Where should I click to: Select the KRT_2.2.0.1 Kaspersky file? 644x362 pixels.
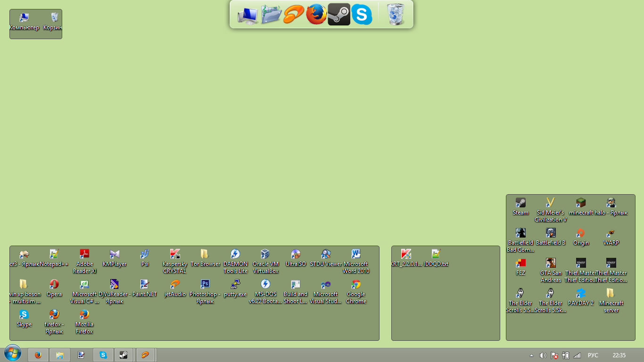tap(406, 258)
